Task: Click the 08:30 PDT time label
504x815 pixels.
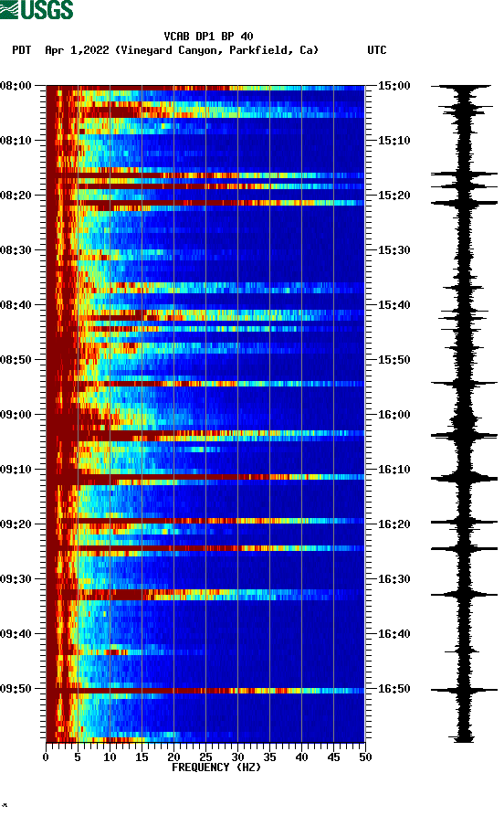Action: 16,250
